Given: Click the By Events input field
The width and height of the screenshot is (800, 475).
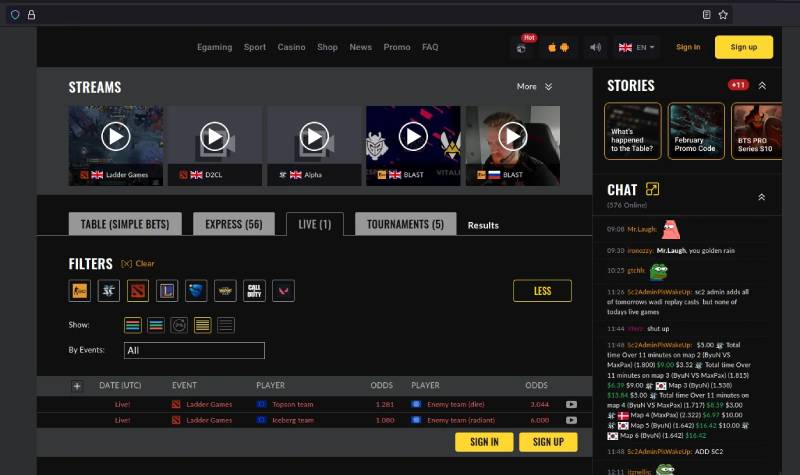Looking at the screenshot, I should pyautogui.click(x=194, y=351).
